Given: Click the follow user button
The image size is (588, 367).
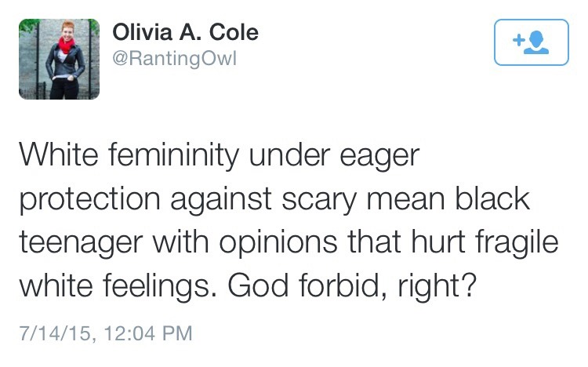Looking at the screenshot, I should tap(532, 42).
